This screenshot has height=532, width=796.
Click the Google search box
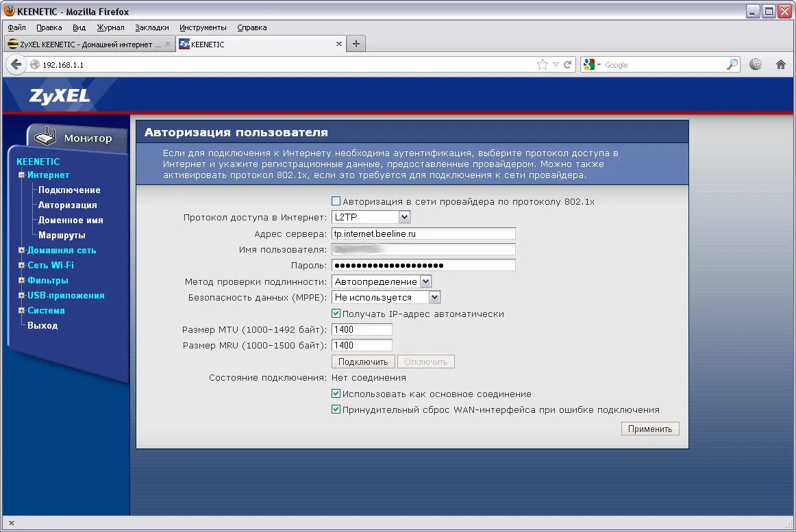coord(664,64)
